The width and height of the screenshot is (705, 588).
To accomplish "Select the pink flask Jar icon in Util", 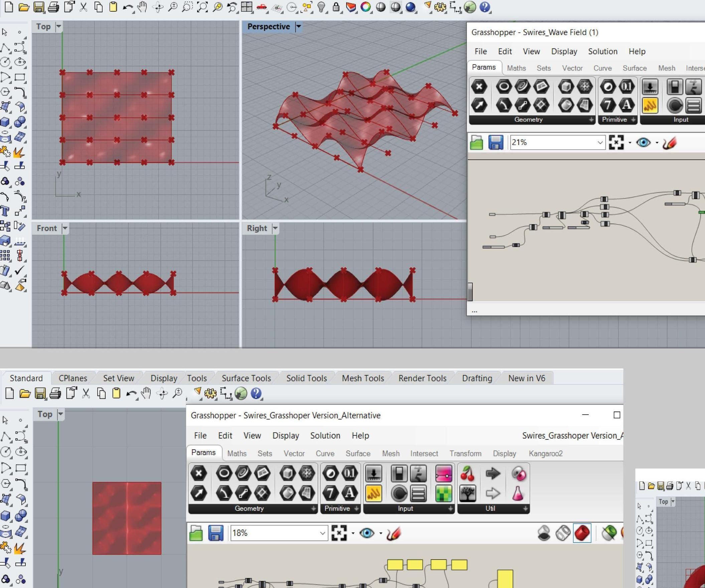I will click(x=518, y=494).
